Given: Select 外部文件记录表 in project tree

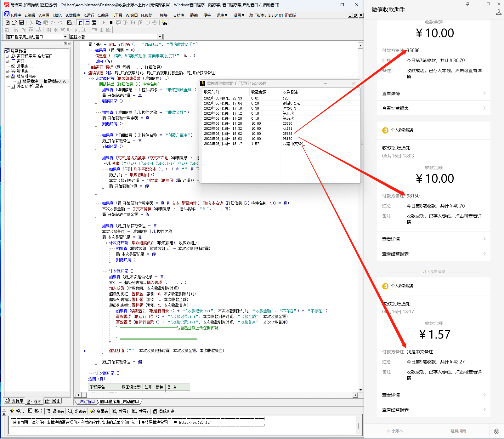Looking at the screenshot, I should (30, 86).
